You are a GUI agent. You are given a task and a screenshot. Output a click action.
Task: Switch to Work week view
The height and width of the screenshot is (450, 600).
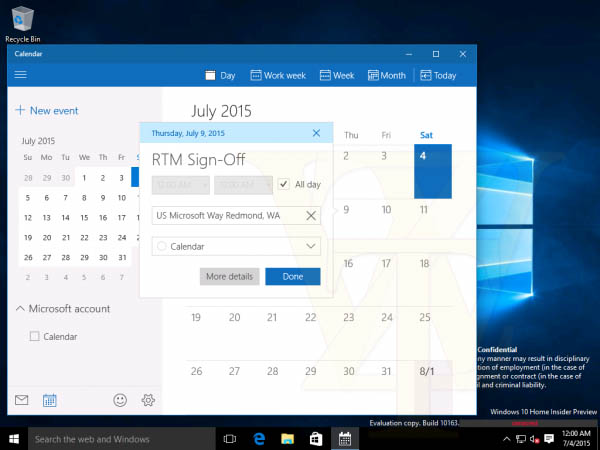click(x=278, y=75)
